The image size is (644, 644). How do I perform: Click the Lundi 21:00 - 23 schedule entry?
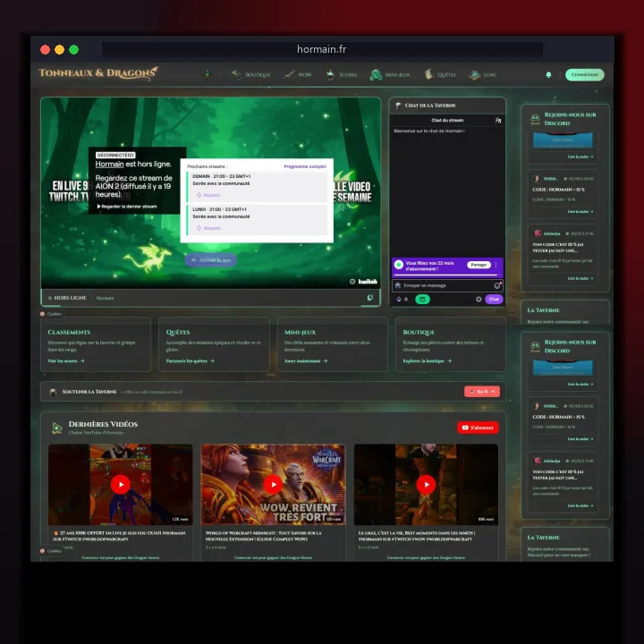click(257, 220)
